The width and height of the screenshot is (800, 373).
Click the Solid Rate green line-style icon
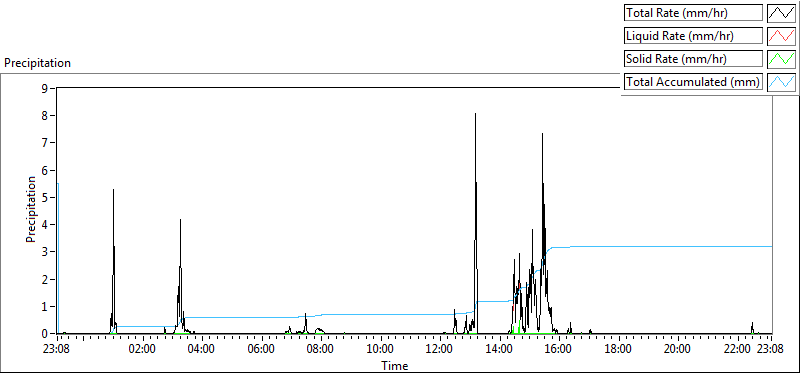[781, 59]
